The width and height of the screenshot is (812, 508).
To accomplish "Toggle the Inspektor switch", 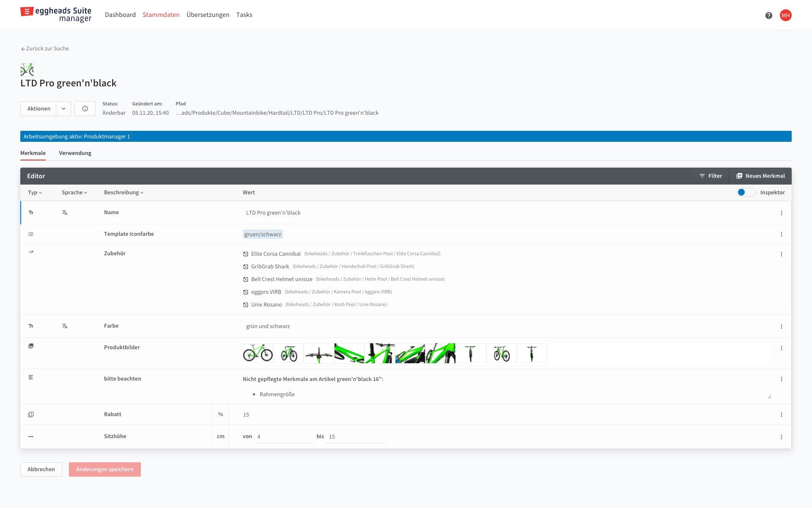I will (x=746, y=193).
